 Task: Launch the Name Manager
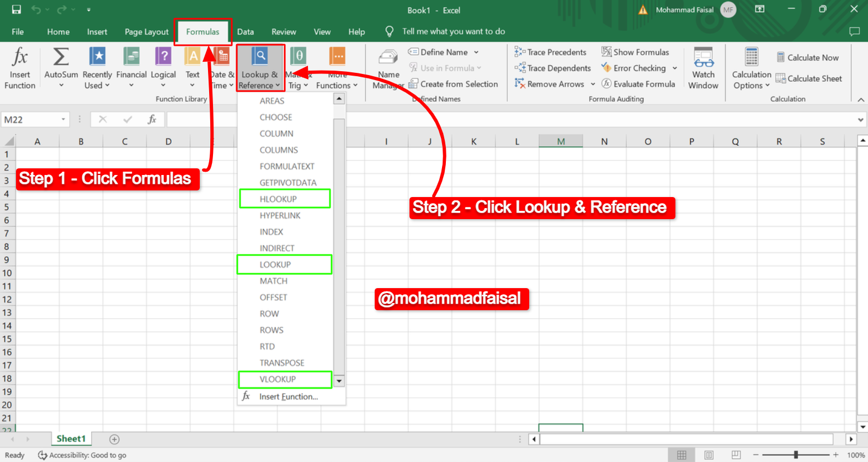[388, 68]
